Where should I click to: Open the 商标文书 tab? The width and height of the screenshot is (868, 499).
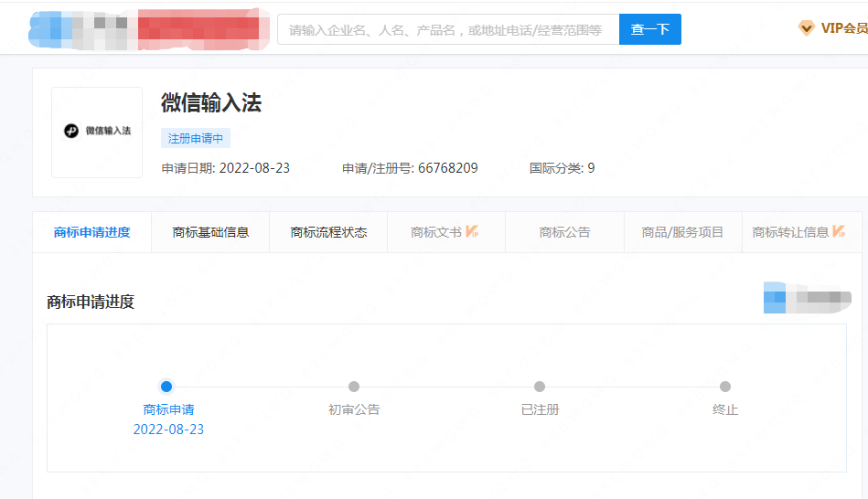[436, 232]
